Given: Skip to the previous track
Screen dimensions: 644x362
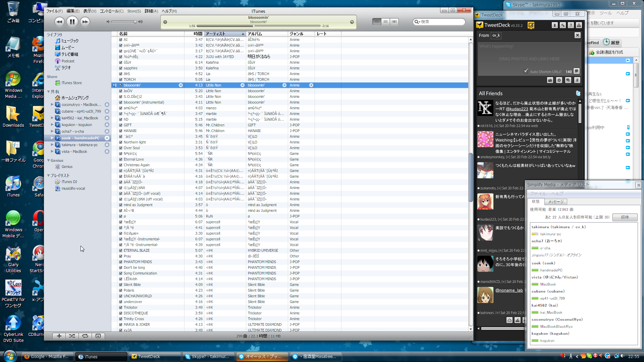Looking at the screenshot, I should tap(59, 22).
